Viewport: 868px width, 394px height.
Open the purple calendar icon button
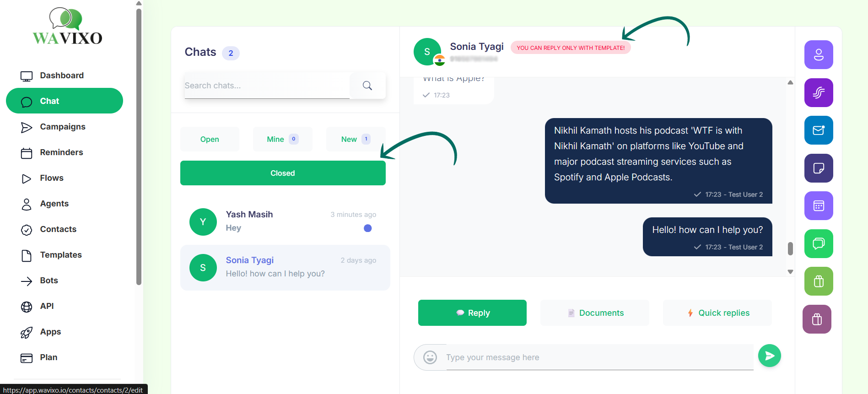[x=819, y=206]
